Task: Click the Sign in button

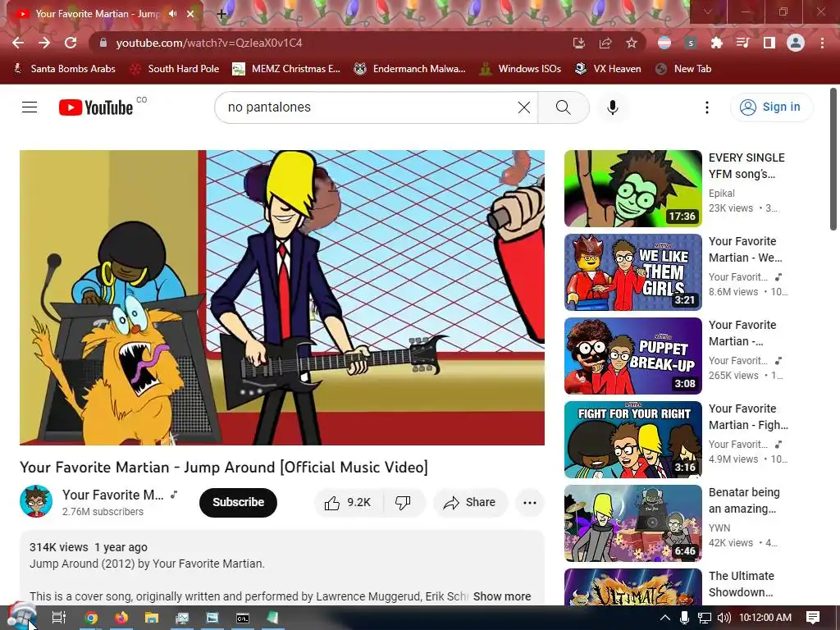Action: click(771, 107)
